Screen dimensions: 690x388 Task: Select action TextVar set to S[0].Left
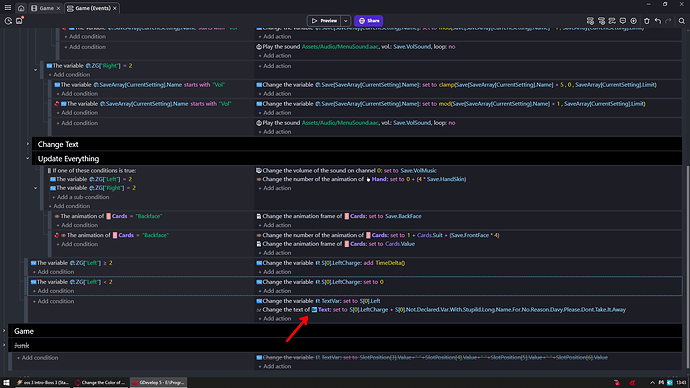point(319,301)
